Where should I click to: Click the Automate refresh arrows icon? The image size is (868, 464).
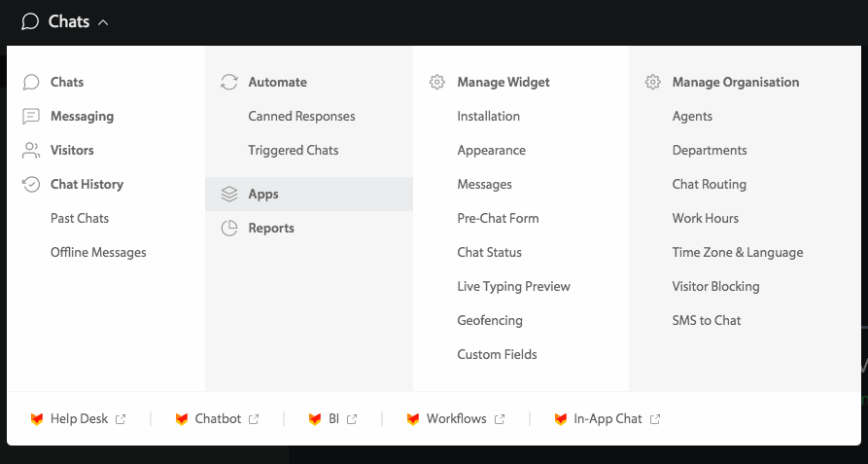[229, 83]
